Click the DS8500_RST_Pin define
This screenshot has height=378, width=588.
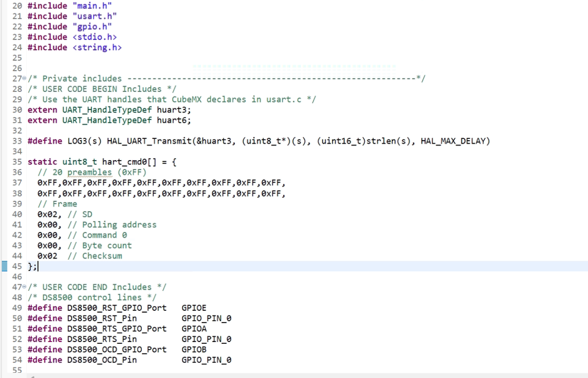point(102,319)
